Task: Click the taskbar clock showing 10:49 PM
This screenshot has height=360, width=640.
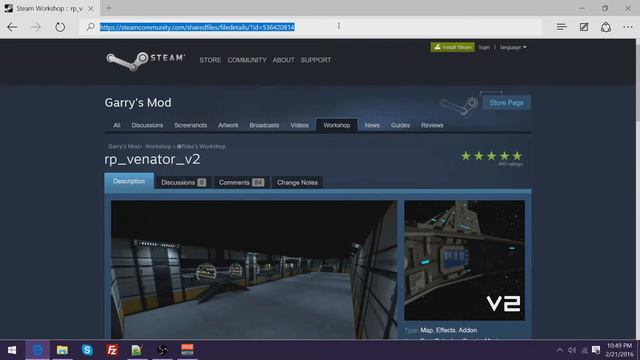Action: 619,350
